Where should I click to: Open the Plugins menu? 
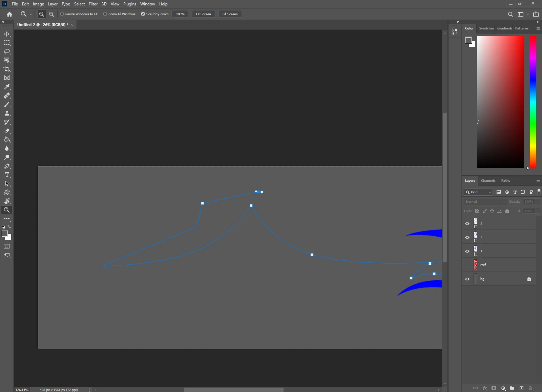tap(130, 4)
